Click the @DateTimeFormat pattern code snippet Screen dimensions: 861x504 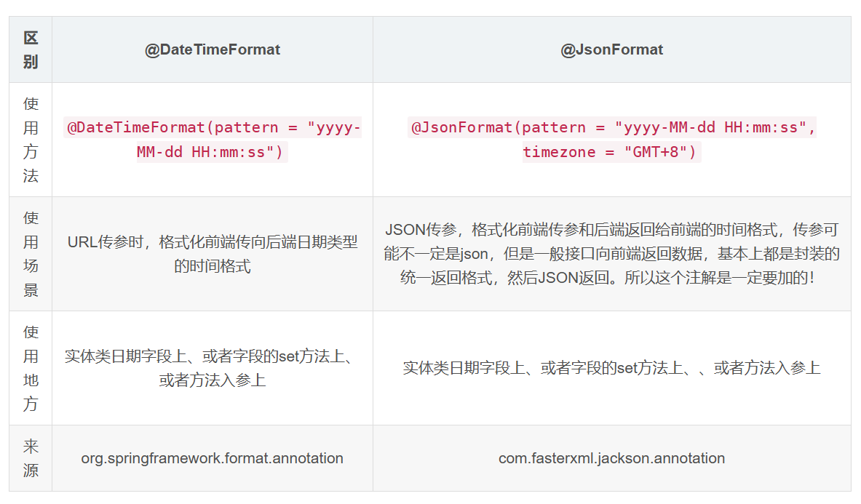pyautogui.click(x=212, y=140)
